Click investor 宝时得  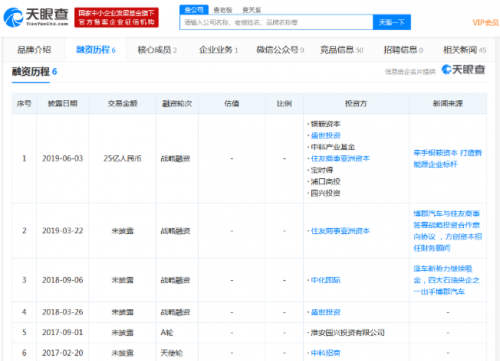[x=322, y=170]
